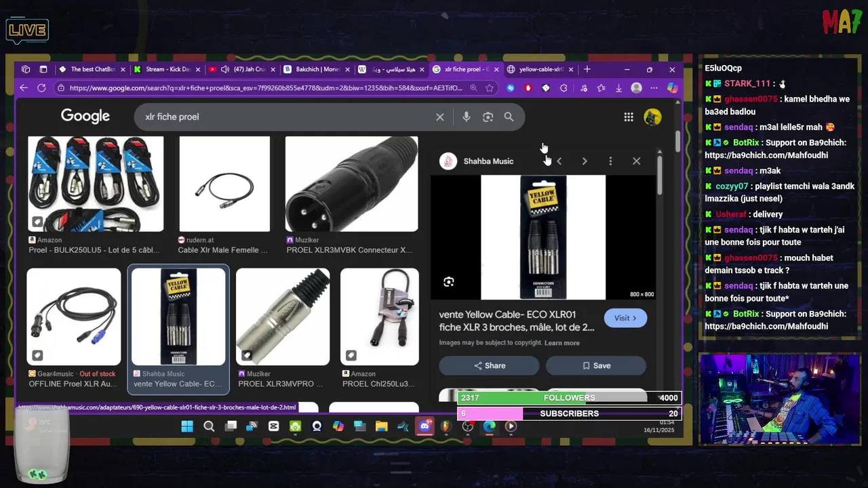This screenshot has height=488, width=868.
Task: Open Gear4music OFFLINE Proel XLR image
Action: point(74,317)
